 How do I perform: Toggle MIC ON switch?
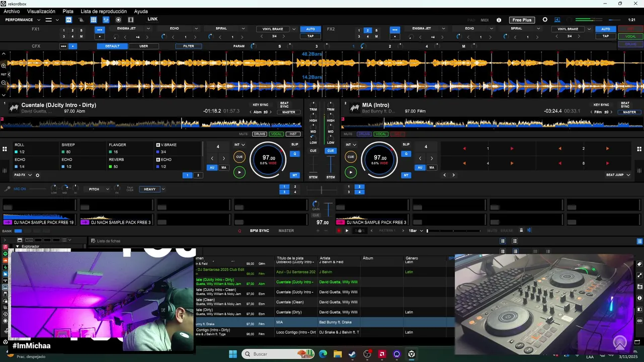(20, 189)
